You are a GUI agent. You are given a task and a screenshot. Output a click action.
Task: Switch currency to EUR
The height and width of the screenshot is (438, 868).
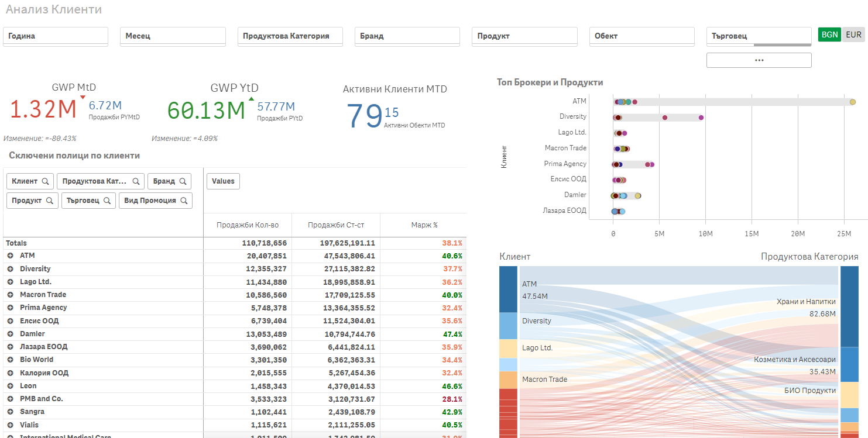[x=853, y=35]
